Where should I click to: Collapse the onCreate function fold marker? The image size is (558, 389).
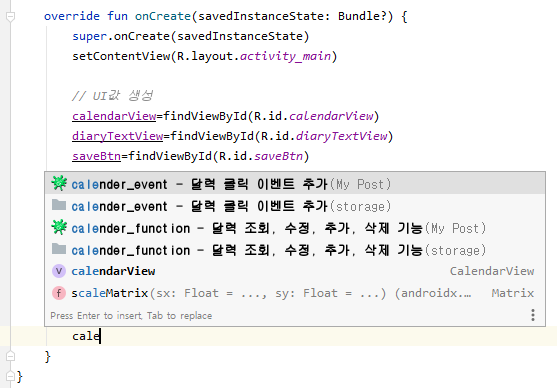(x=11, y=16)
